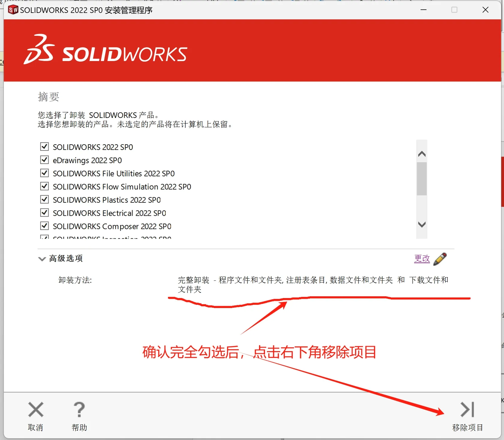
Task: Toggle SOLIDWORKS Electrical 2022 SP0 checkbox
Action: pyautogui.click(x=44, y=213)
